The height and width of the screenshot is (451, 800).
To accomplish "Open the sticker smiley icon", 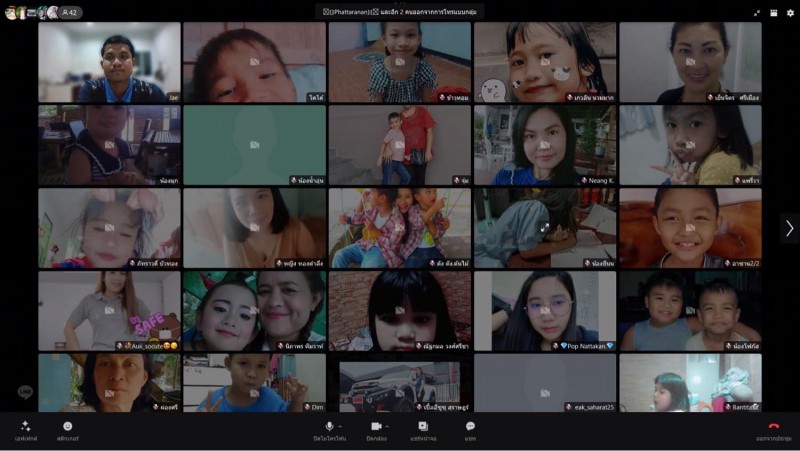I will click(67, 427).
